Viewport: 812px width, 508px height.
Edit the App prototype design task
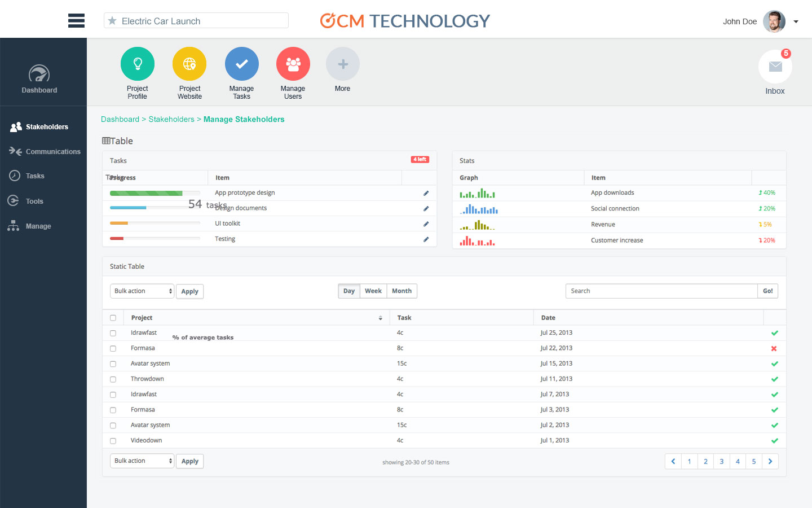(x=426, y=193)
